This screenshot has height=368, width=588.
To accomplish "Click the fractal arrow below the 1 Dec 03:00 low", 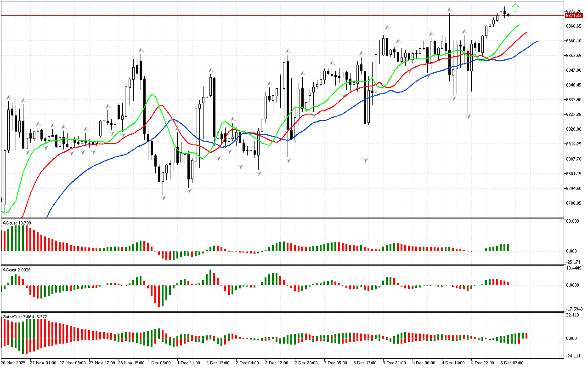I will point(163,197).
